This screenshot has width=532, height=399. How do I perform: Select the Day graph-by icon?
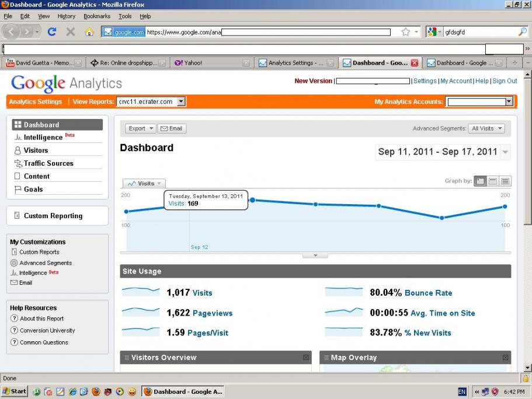480,181
